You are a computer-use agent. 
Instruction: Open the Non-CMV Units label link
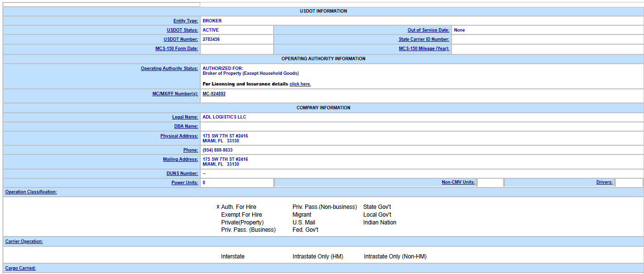(x=458, y=182)
